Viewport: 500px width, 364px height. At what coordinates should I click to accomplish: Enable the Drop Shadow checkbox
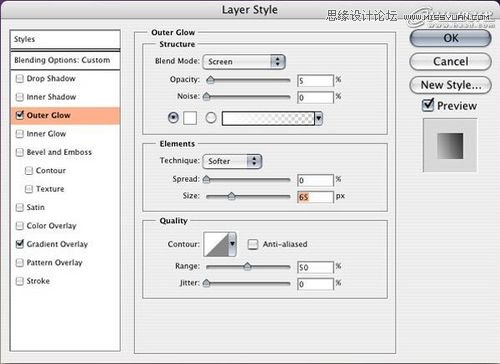pyautogui.click(x=20, y=79)
